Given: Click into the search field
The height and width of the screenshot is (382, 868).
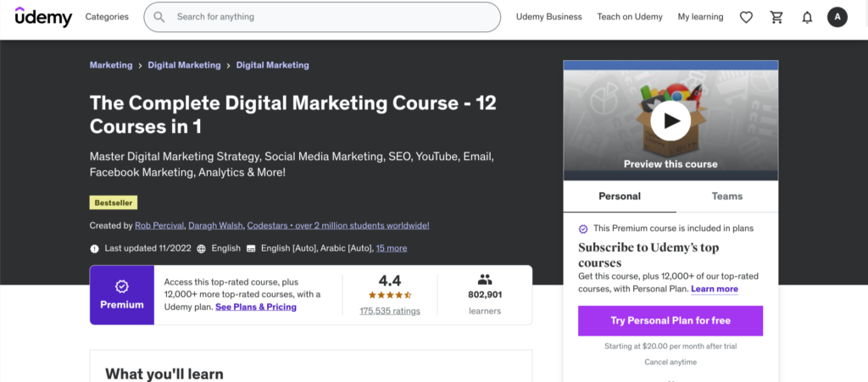Looking at the screenshot, I should coord(331,17).
